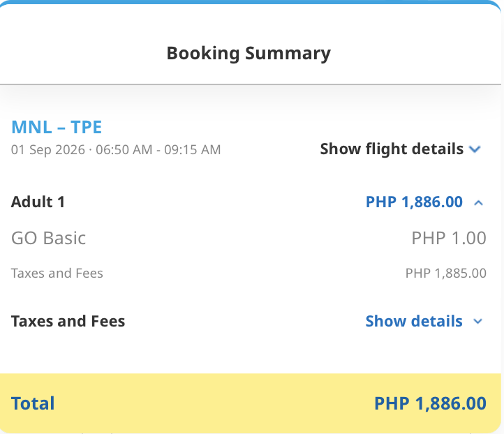Collapse the Adult 1 fare breakdown arrow
Image resolution: width=504 pixels, height=434 pixels.
click(x=478, y=203)
